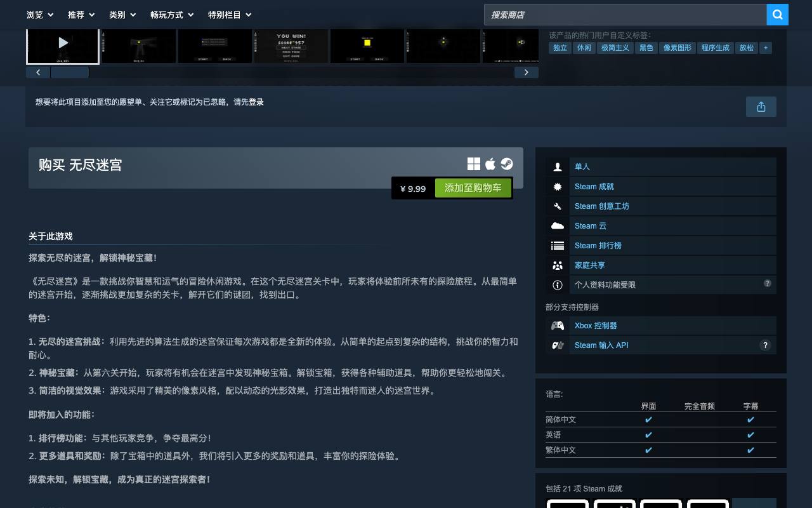Click the Apple macOS platform icon
Image resolution: width=812 pixels, height=508 pixels.
click(x=490, y=164)
